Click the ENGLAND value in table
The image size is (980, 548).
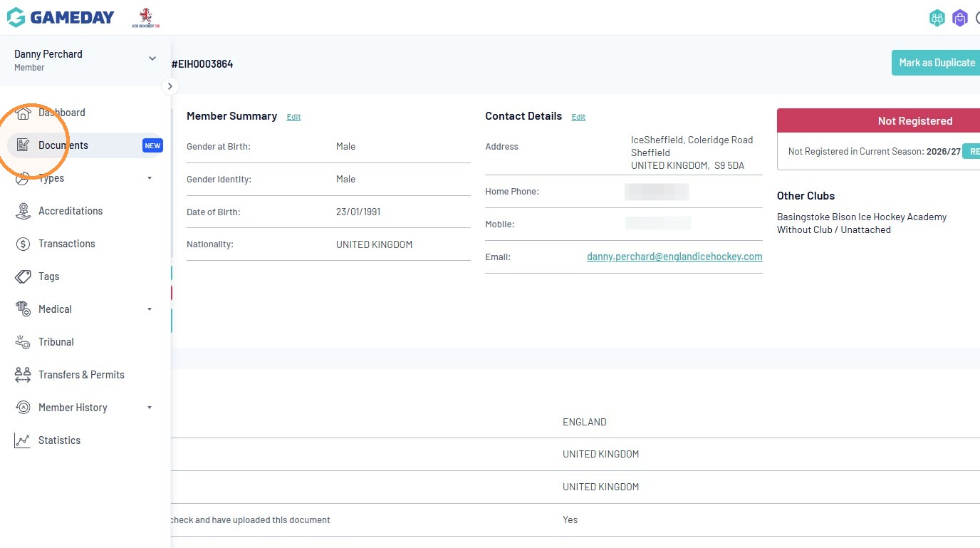coord(585,422)
